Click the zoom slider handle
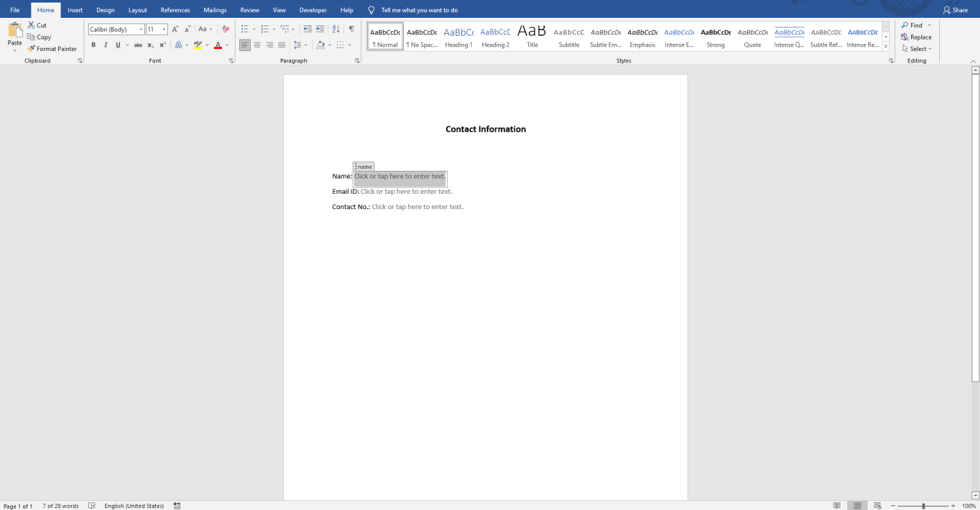 (x=923, y=506)
